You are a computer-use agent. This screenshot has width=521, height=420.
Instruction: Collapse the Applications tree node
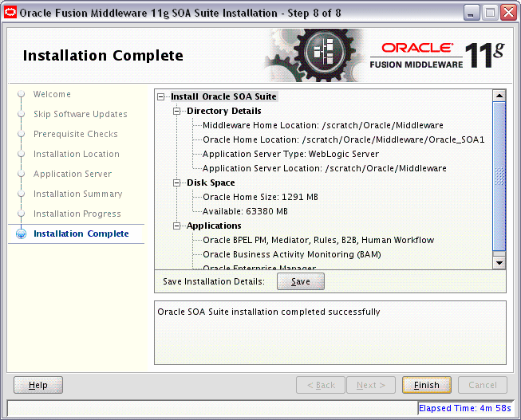coord(177,226)
